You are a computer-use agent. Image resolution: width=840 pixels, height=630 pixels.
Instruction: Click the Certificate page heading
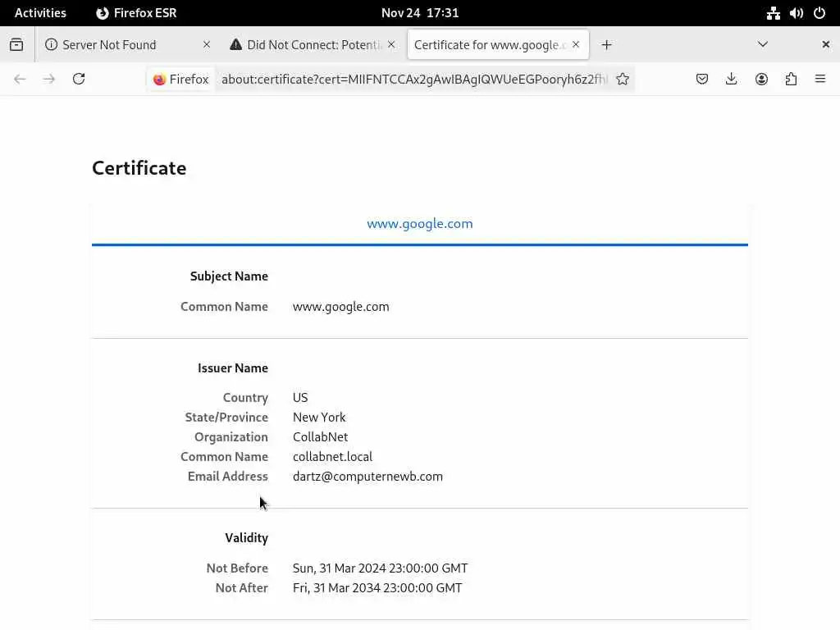point(139,168)
